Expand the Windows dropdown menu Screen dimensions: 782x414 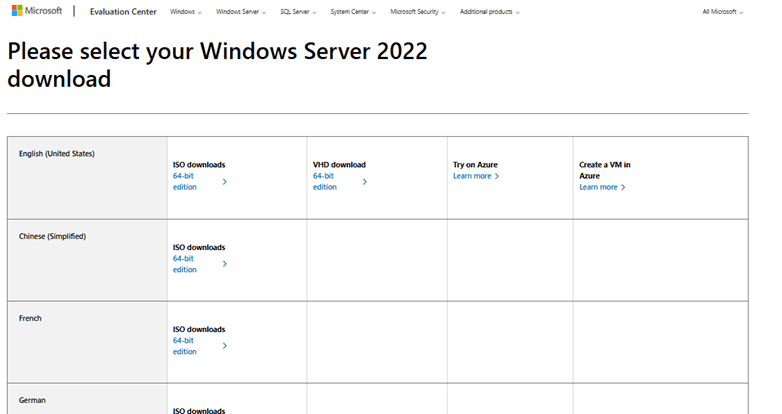coord(185,12)
